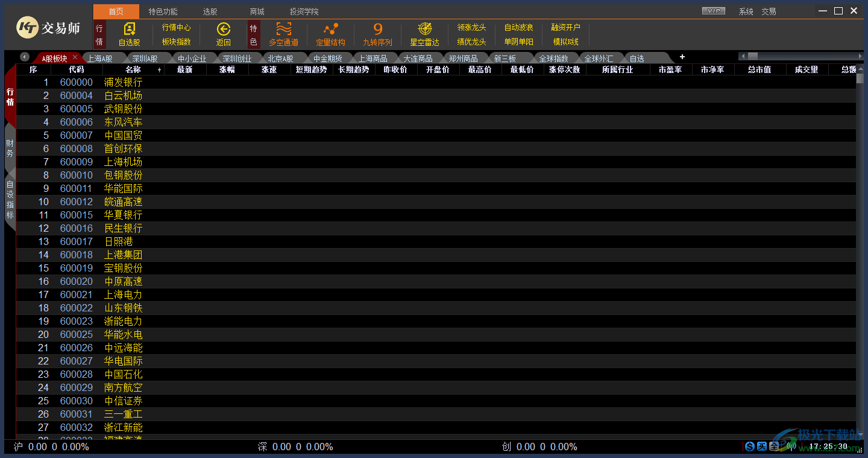Click the blue dollar icon in status bar

pyautogui.click(x=750, y=447)
